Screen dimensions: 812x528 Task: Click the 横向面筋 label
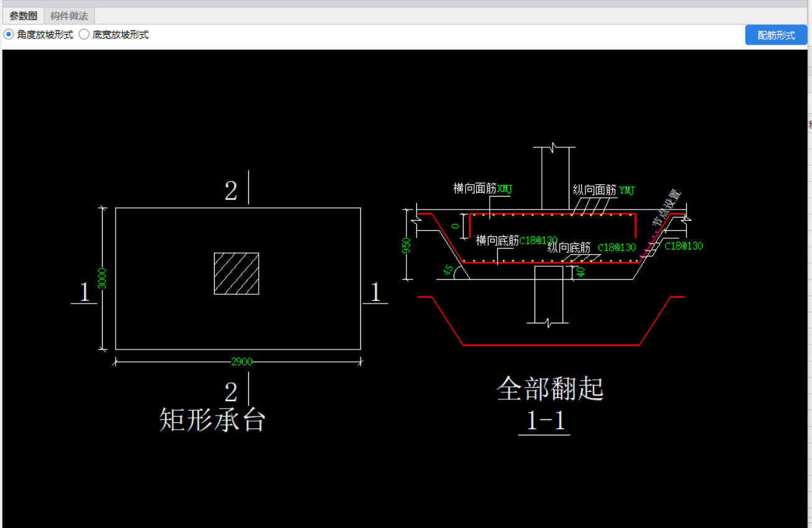click(x=475, y=188)
